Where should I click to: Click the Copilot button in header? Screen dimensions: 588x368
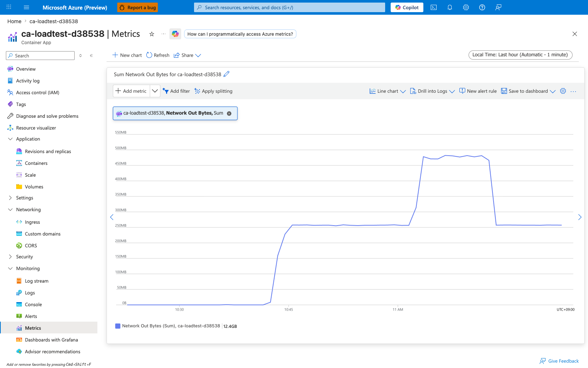[407, 7]
